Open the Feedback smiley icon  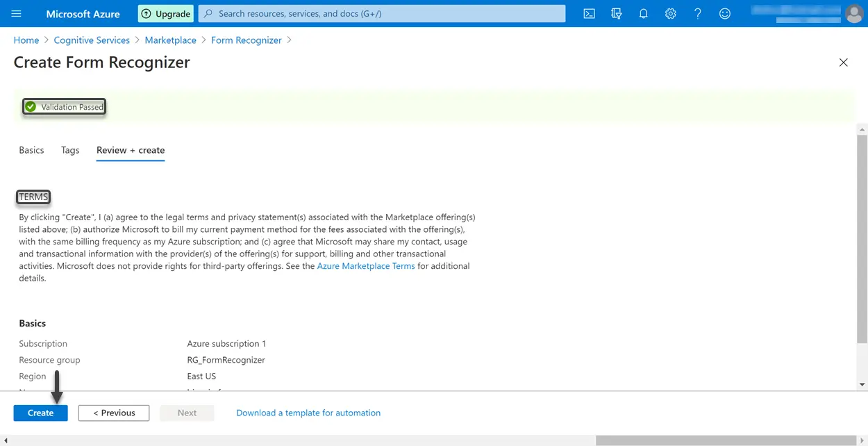pyautogui.click(x=725, y=13)
